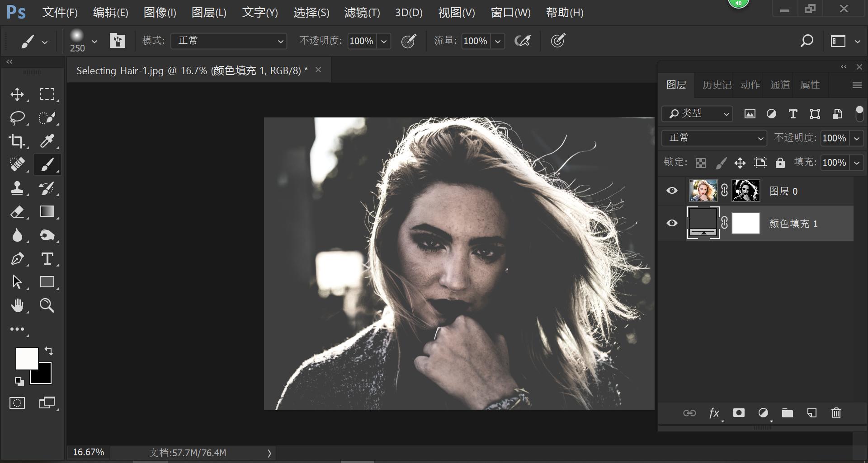Select the Rectangle shape tool

coord(47,282)
